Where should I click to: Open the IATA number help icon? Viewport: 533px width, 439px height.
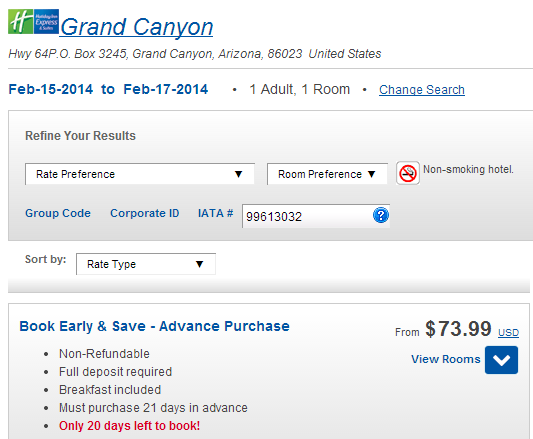(x=381, y=215)
